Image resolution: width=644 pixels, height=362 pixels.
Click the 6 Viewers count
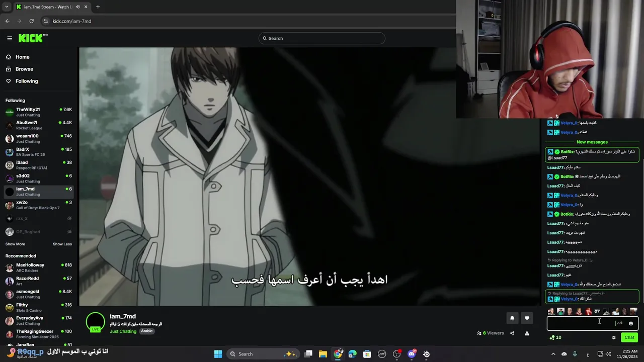[x=490, y=333]
